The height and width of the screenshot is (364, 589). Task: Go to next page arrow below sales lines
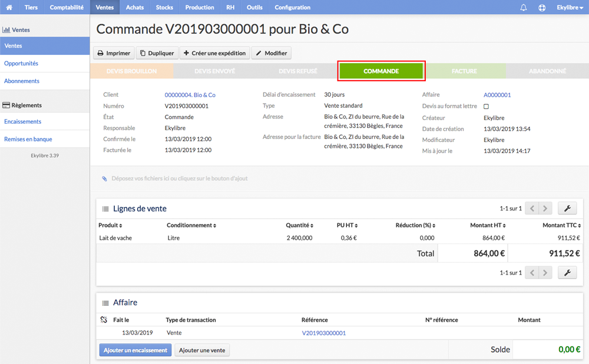pyautogui.click(x=545, y=272)
